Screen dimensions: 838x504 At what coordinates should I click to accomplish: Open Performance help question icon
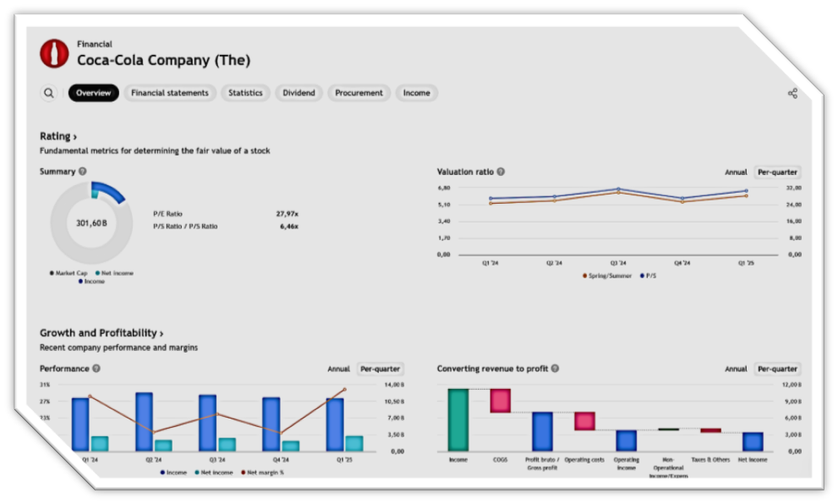coord(96,368)
